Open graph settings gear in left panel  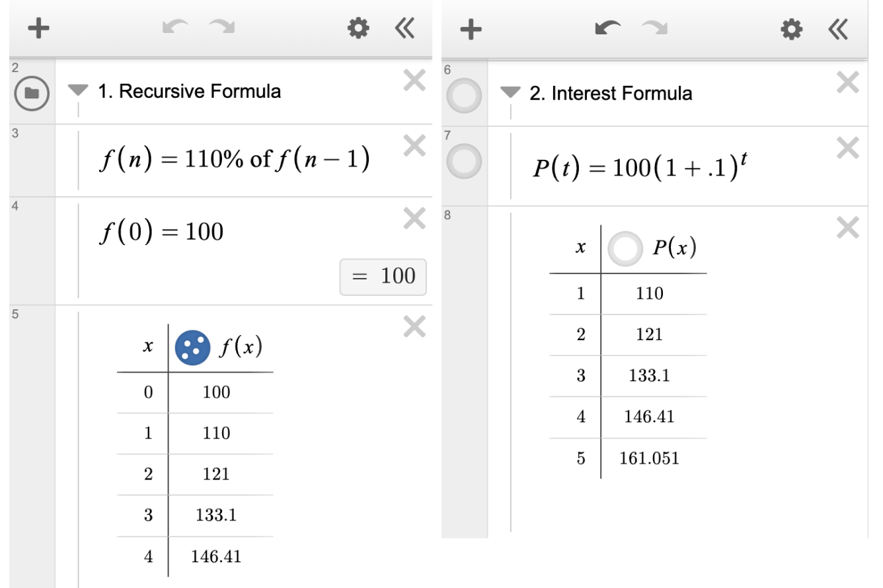358,29
